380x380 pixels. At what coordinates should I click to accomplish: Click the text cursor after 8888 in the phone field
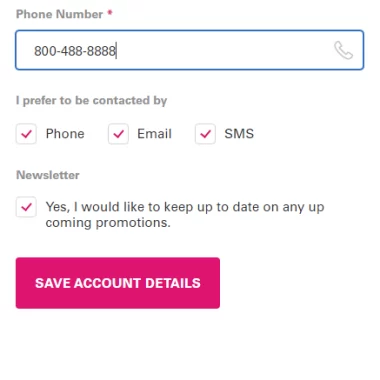(116, 51)
